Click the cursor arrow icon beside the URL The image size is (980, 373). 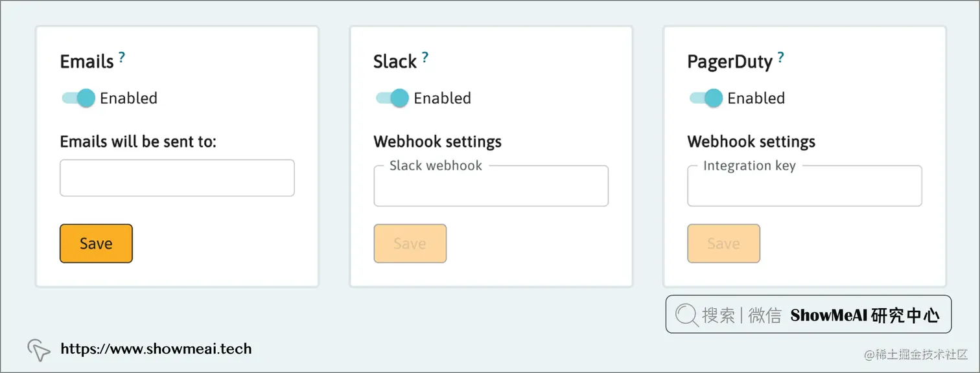point(39,350)
